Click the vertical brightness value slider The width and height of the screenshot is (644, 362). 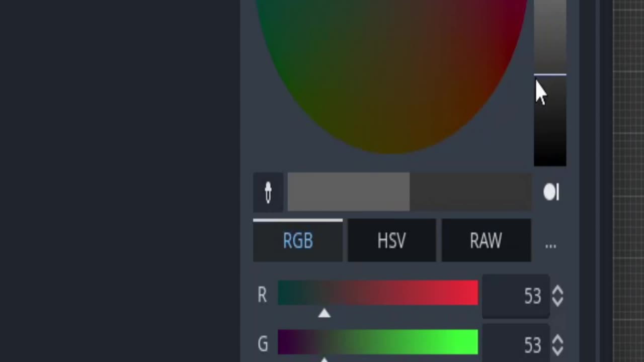pos(550,83)
